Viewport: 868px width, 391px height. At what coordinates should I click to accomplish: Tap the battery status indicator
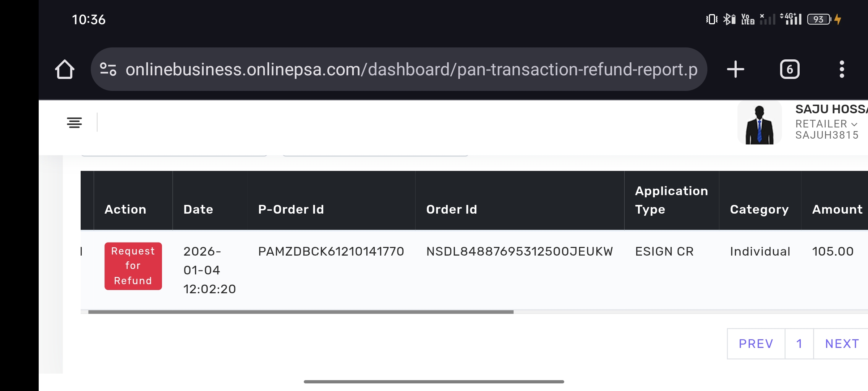tap(819, 19)
